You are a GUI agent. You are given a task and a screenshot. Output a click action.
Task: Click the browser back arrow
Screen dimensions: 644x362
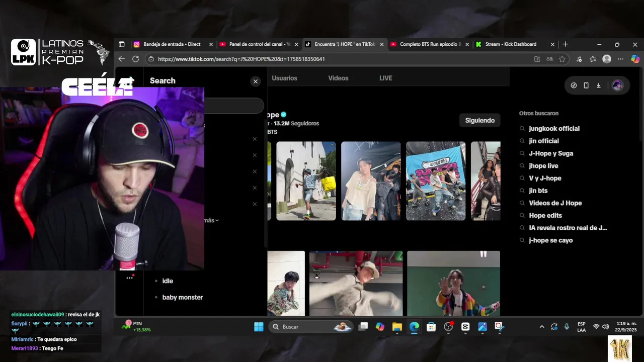(x=121, y=59)
